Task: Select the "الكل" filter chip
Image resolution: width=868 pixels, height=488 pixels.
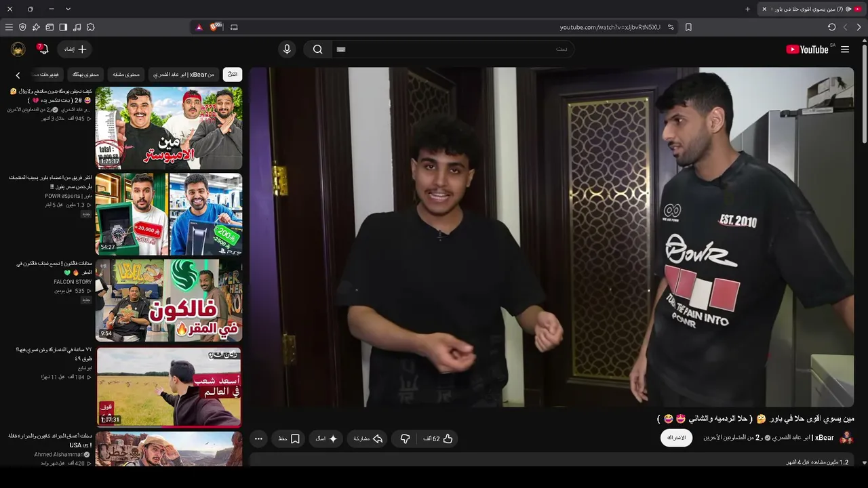Action: click(233, 75)
